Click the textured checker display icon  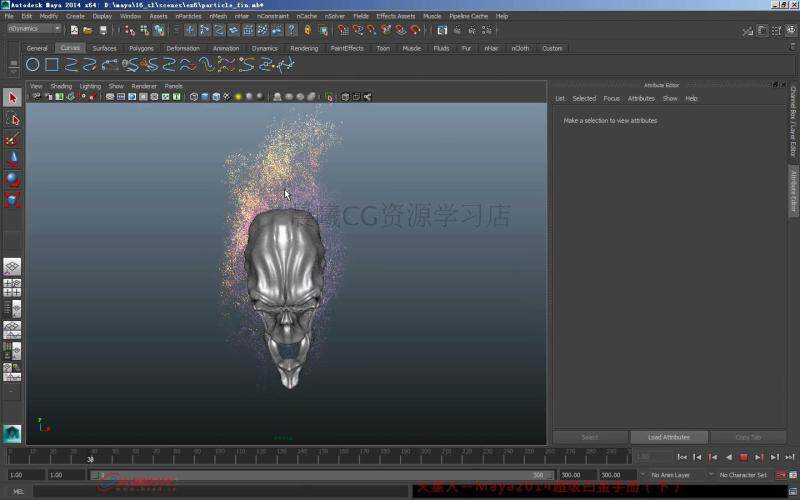click(227, 97)
